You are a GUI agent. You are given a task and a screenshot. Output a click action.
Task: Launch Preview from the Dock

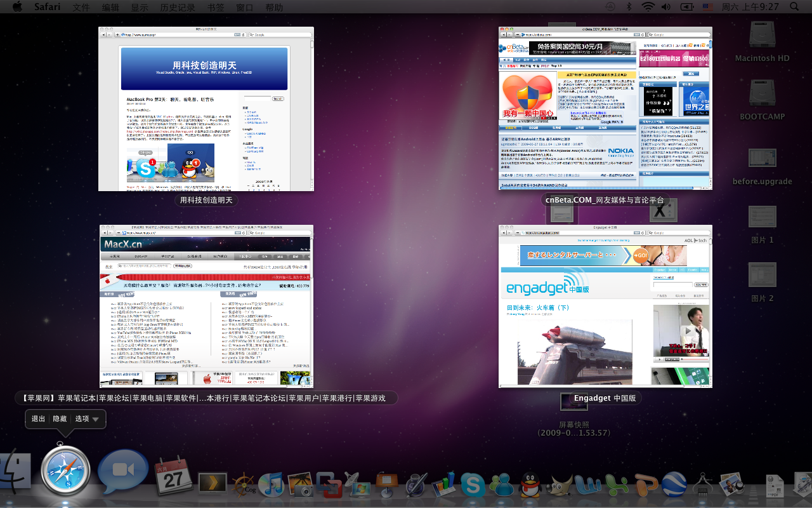point(733,484)
